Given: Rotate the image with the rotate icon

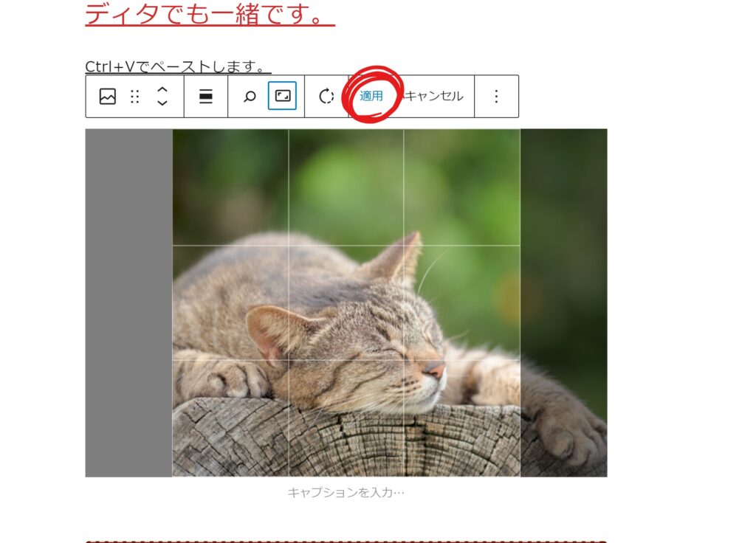Looking at the screenshot, I should pos(326,97).
